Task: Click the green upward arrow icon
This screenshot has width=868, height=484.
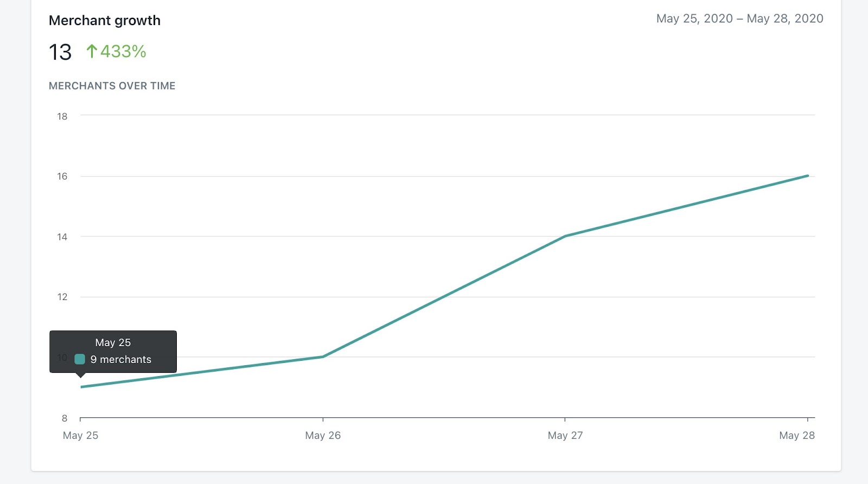Action: point(92,52)
